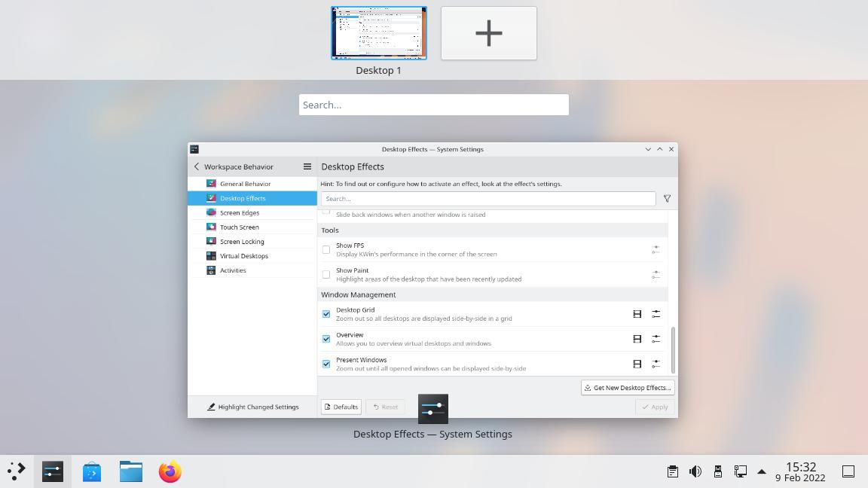Enable the Show FPS checkbox

pyautogui.click(x=326, y=249)
